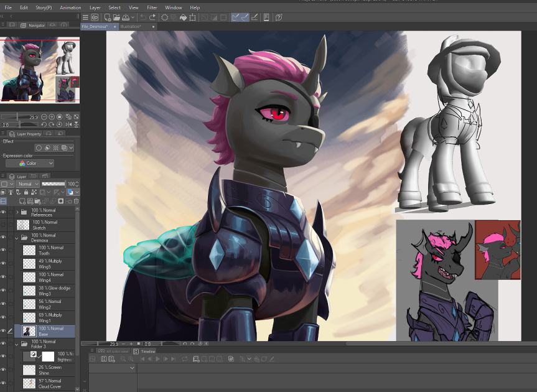Viewport: 537px width, 392px height.
Task: Hide the Cloud Cover layer
Action: 4,383
